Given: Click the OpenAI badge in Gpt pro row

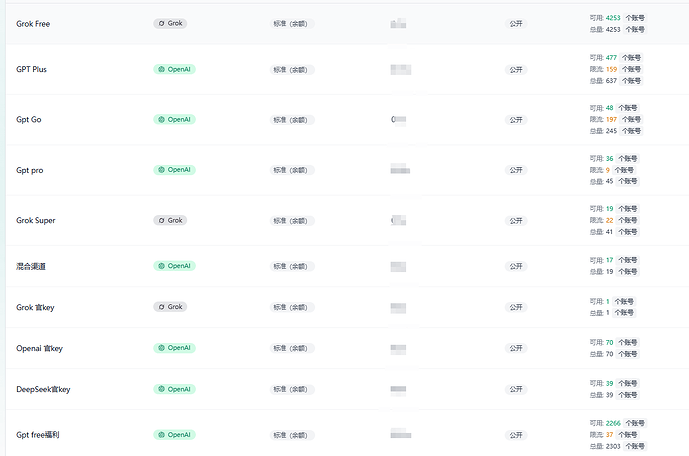Looking at the screenshot, I should 174,170.
